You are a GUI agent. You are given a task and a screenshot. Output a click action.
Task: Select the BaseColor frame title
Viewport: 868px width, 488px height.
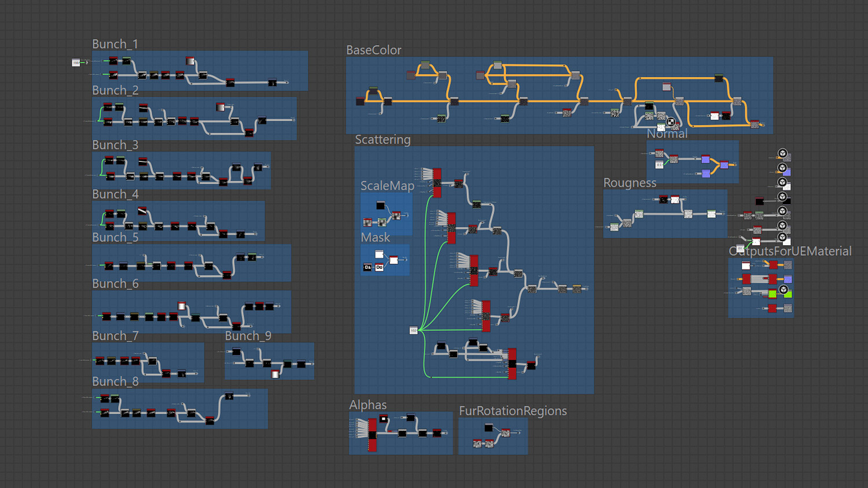pyautogui.click(x=374, y=50)
